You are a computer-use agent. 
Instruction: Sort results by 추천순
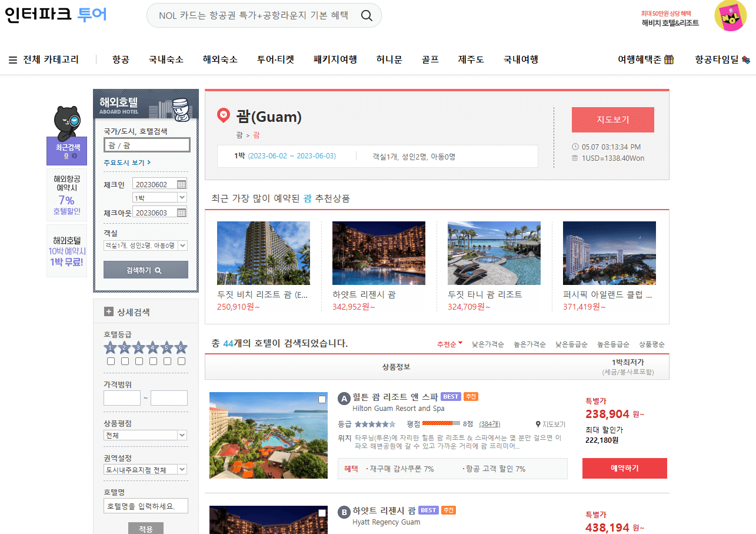(449, 344)
